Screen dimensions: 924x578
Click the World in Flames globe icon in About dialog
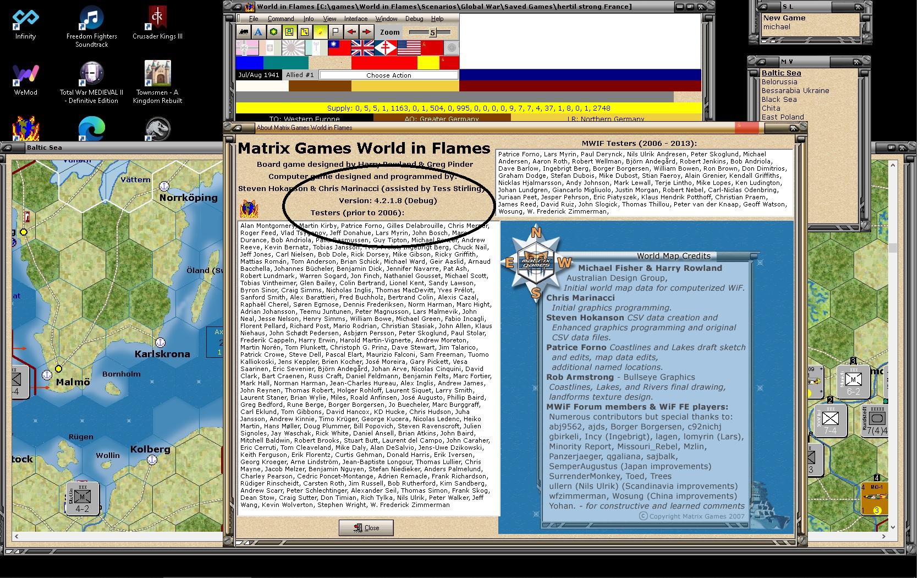[249, 209]
